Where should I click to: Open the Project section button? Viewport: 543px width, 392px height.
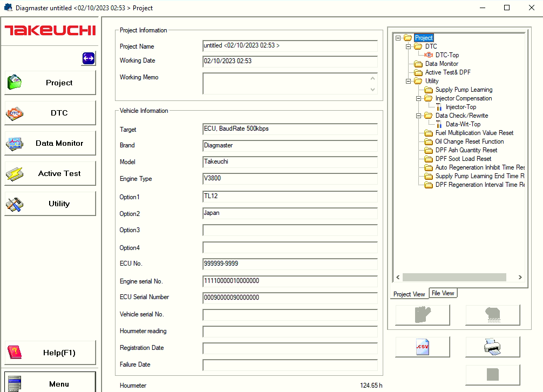[50, 83]
